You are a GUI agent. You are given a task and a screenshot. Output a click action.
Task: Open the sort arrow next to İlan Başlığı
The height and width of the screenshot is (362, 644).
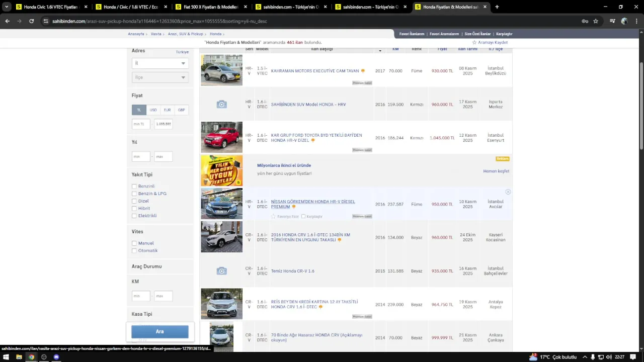(x=380, y=50)
